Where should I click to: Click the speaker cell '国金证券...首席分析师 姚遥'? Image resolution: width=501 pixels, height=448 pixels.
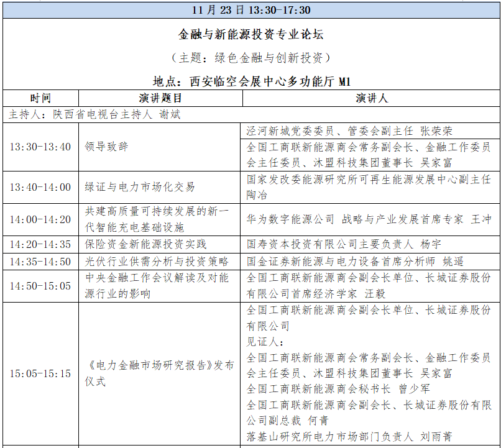click(370, 262)
